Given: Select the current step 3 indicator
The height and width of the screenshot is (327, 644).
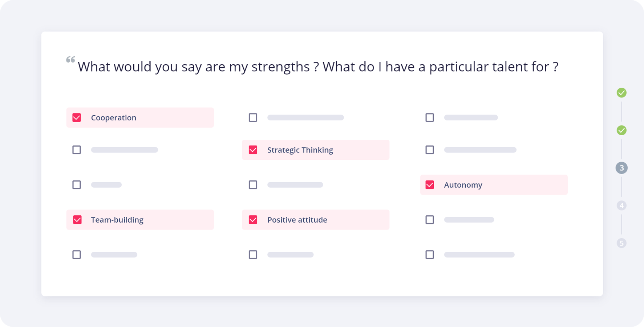Looking at the screenshot, I should pyautogui.click(x=621, y=168).
